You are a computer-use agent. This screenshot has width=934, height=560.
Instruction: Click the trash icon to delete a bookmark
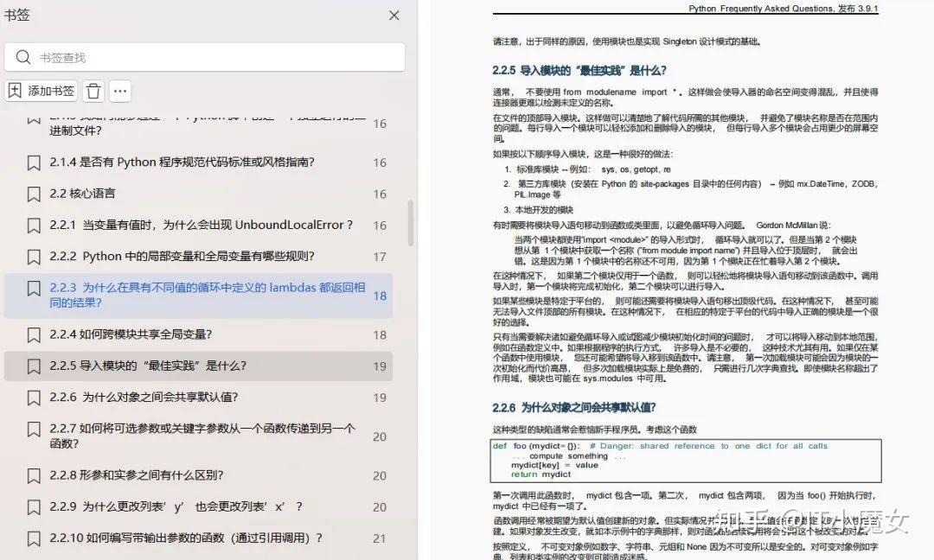click(x=93, y=90)
